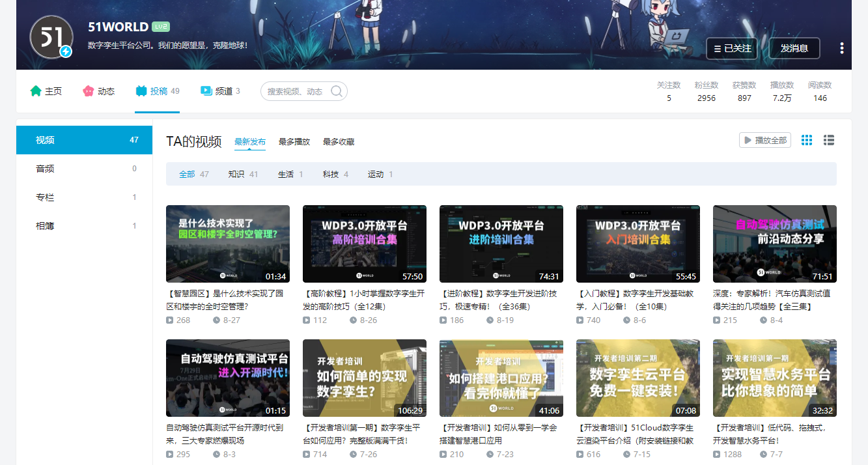Open the 数字孪生云平台免费一键安装 thumbnail
Viewport: 868px width, 465px height.
point(638,378)
